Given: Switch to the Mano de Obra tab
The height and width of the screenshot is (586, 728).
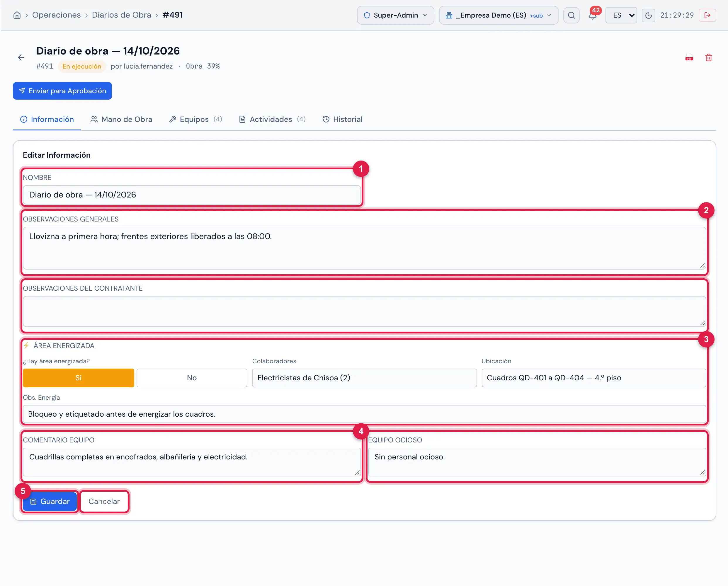Looking at the screenshot, I should (121, 119).
